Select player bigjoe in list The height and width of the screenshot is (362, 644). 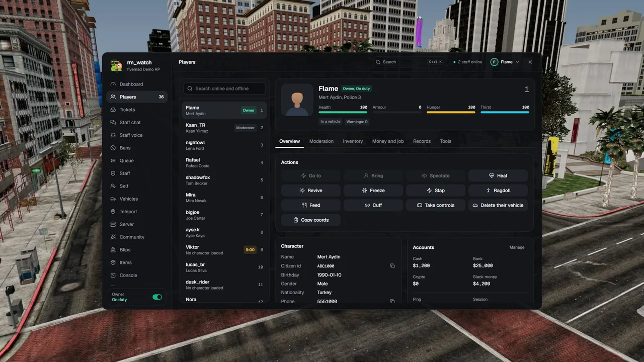click(x=224, y=215)
